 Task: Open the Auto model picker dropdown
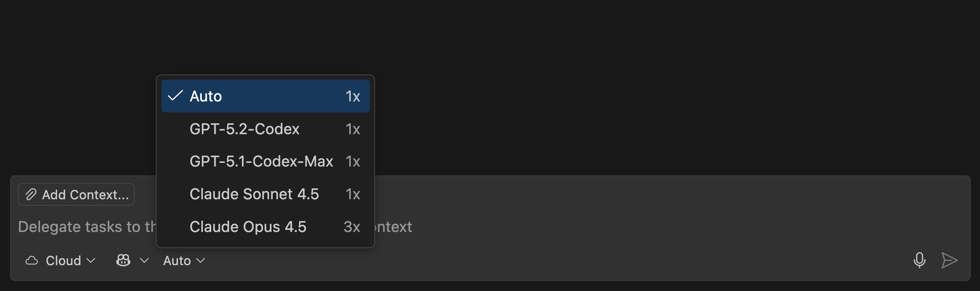(x=183, y=260)
